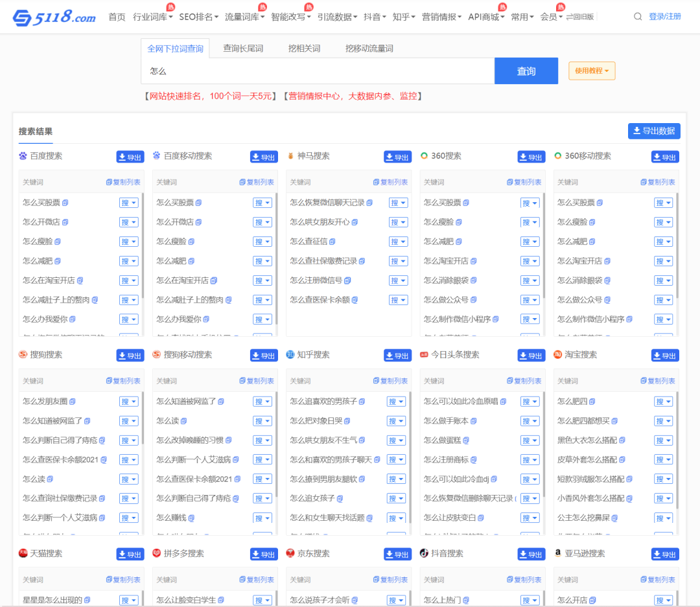Open 首页 in top navigation
Viewport: 700px width, 607px height.
coord(117,17)
